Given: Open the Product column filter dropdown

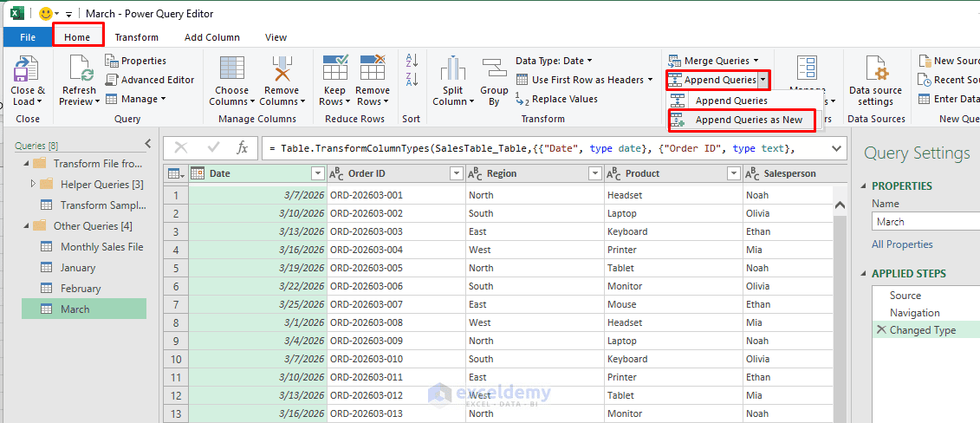Looking at the screenshot, I should (x=734, y=173).
